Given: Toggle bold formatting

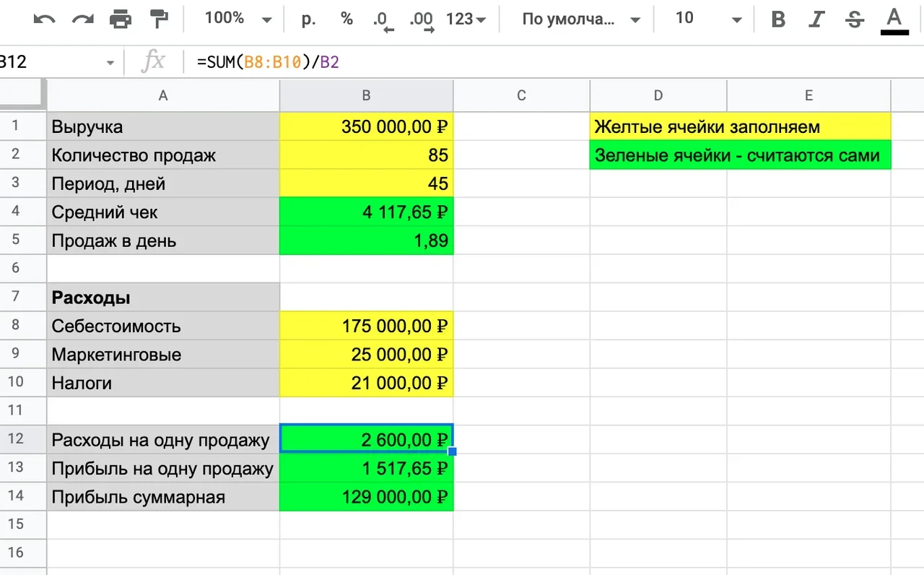Looking at the screenshot, I should pyautogui.click(x=778, y=20).
